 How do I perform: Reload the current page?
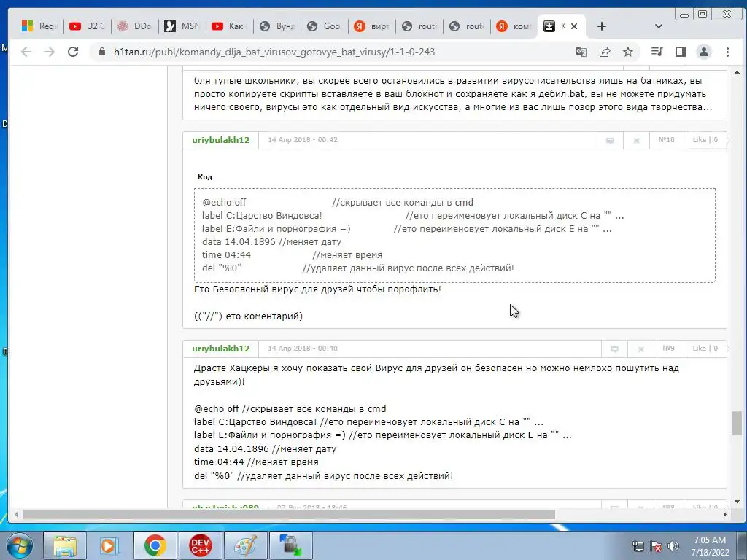(x=73, y=52)
